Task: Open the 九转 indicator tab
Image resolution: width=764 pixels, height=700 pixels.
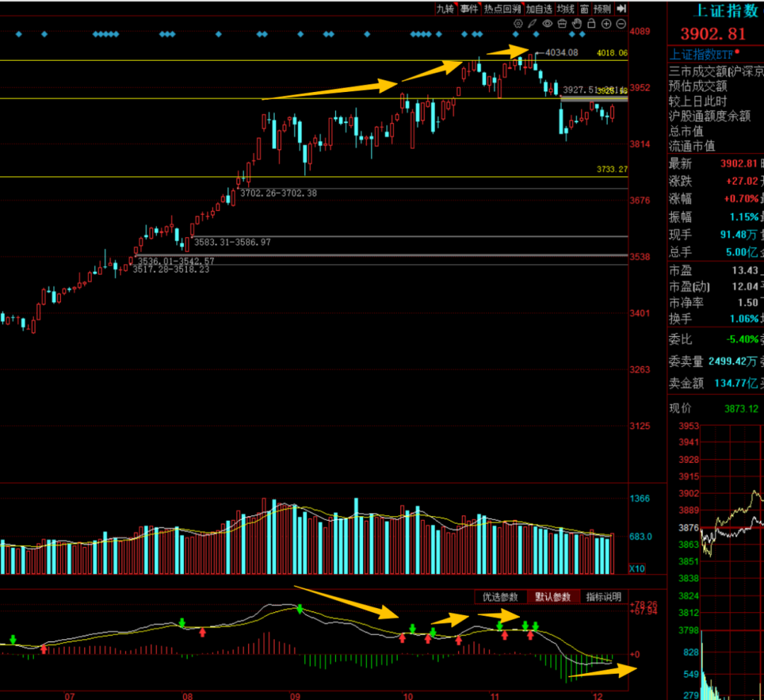Action: (445, 8)
